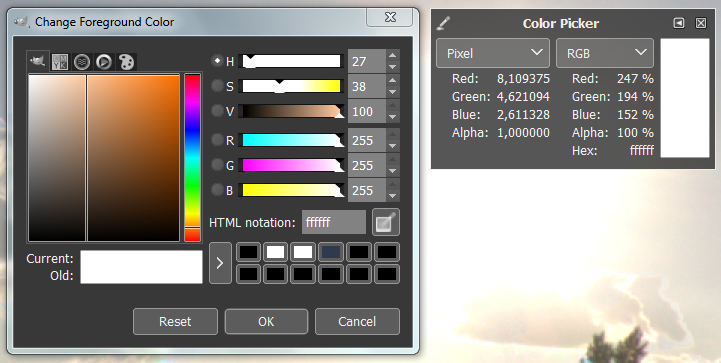Click the G value field showing 255
The height and width of the screenshot is (363, 721).
coord(366,165)
